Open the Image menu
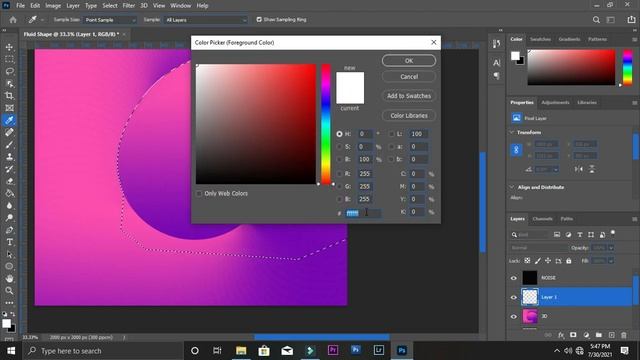Viewport: 640px width, 360px height. (x=53, y=6)
